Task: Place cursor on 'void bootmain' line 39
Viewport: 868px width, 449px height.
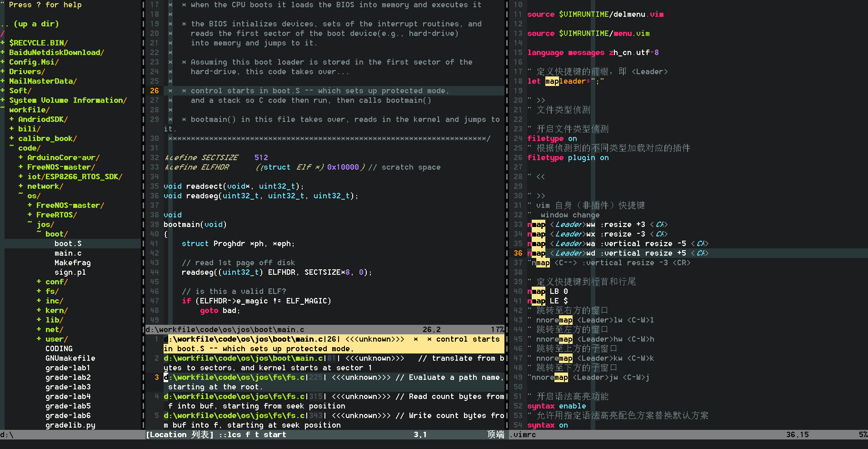Action: click(195, 224)
